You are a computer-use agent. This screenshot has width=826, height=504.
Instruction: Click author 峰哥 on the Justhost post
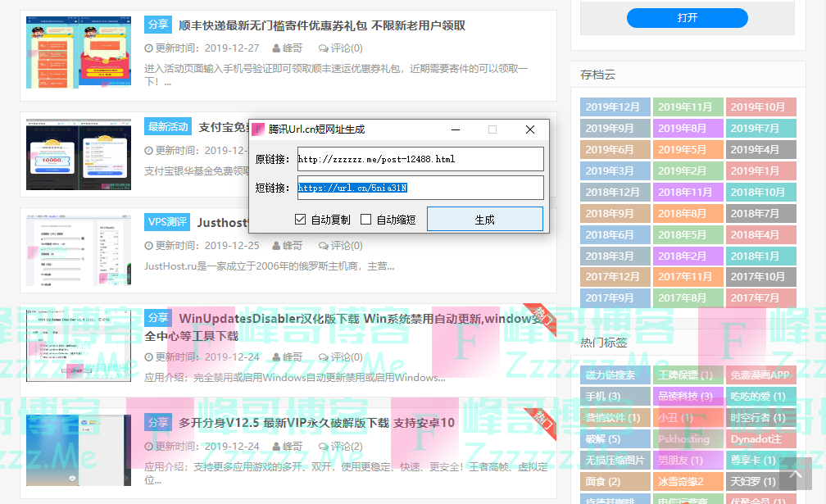click(x=293, y=246)
